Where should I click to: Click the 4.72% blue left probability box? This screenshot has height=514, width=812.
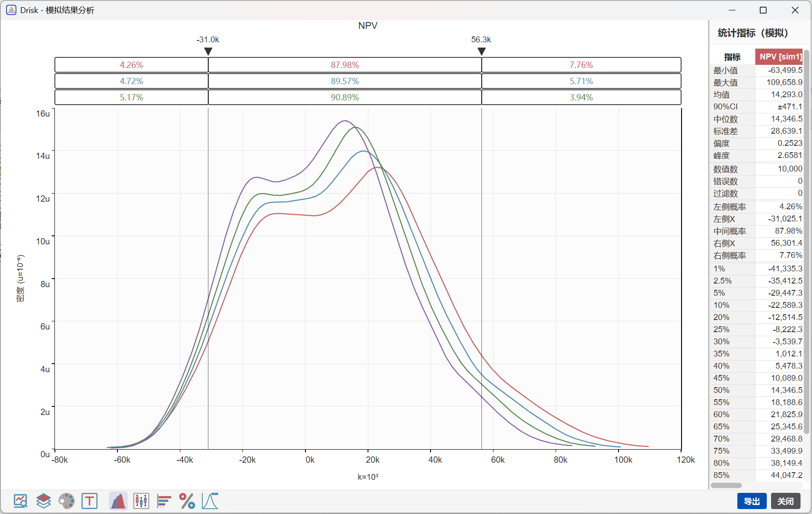[x=131, y=81]
